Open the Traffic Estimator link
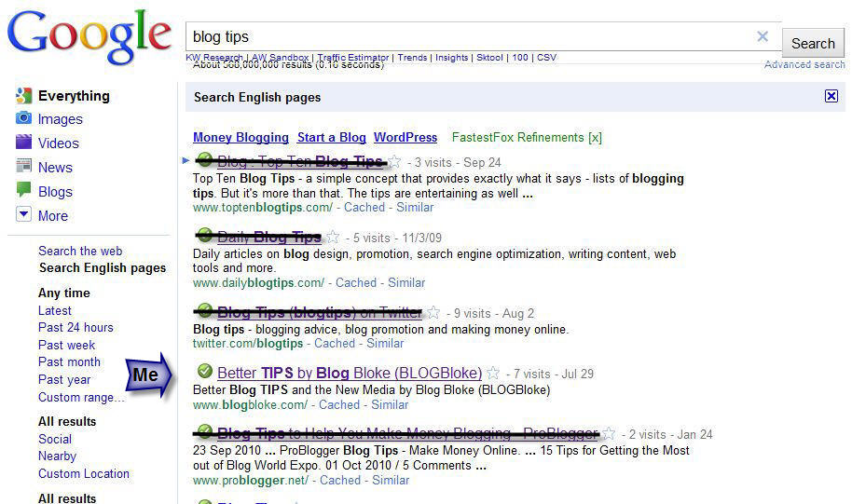852x504 pixels. tap(353, 57)
